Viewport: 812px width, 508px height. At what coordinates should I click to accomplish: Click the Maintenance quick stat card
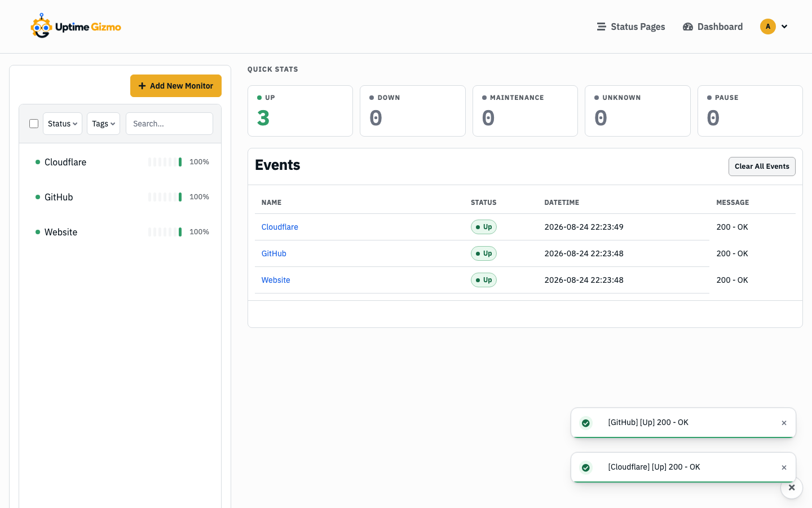pos(525,111)
